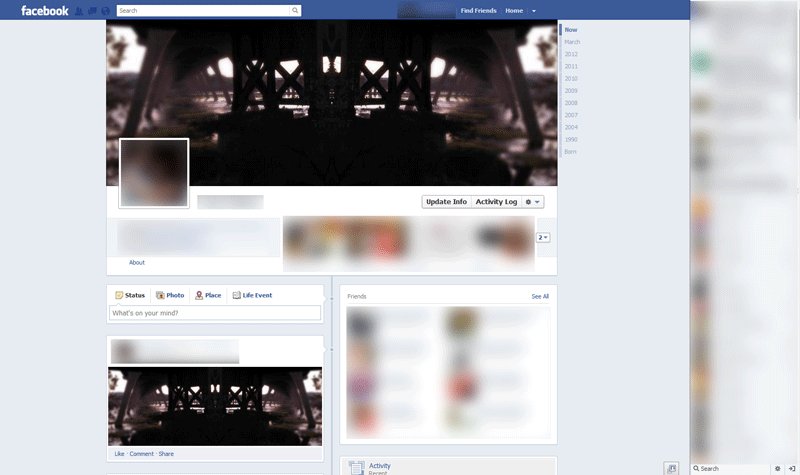Screen dimensions: 800x475
Task: Click See All friends link
Action: [x=540, y=296]
